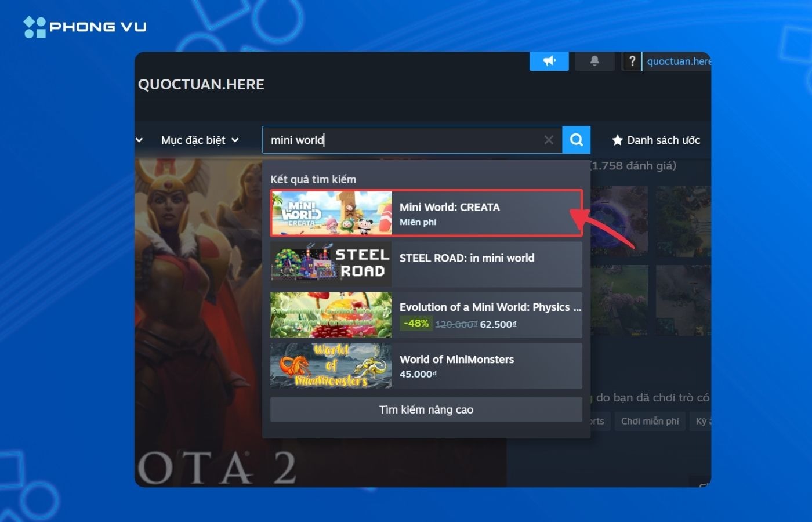812x522 pixels.
Task: Click the Tìm kiếm nâng cao button
Action: [426, 409]
